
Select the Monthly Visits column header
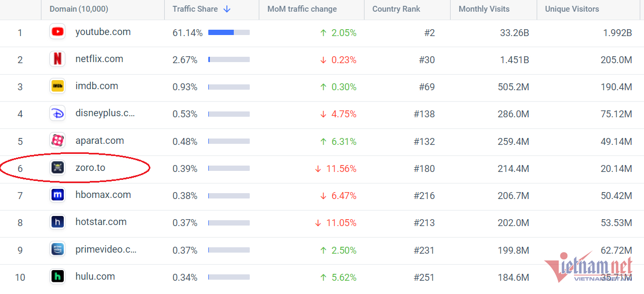pos(484,9)
